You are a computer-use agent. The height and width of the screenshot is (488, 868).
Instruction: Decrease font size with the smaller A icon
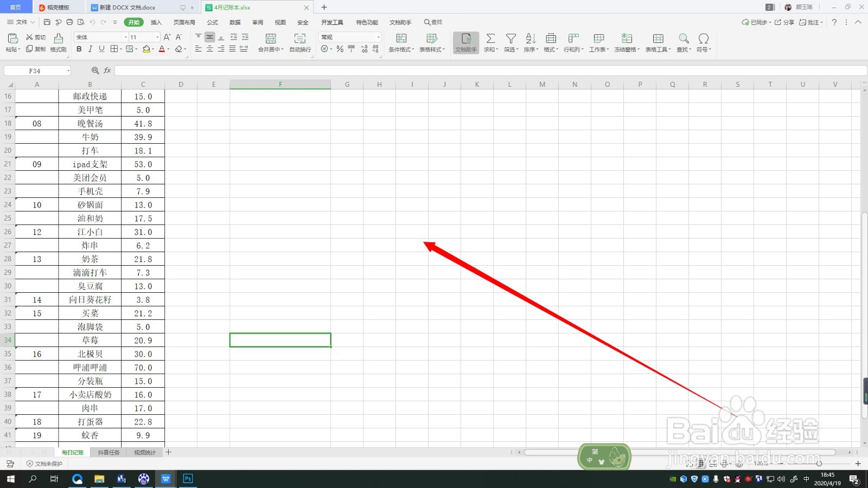[x=179, y=37]
